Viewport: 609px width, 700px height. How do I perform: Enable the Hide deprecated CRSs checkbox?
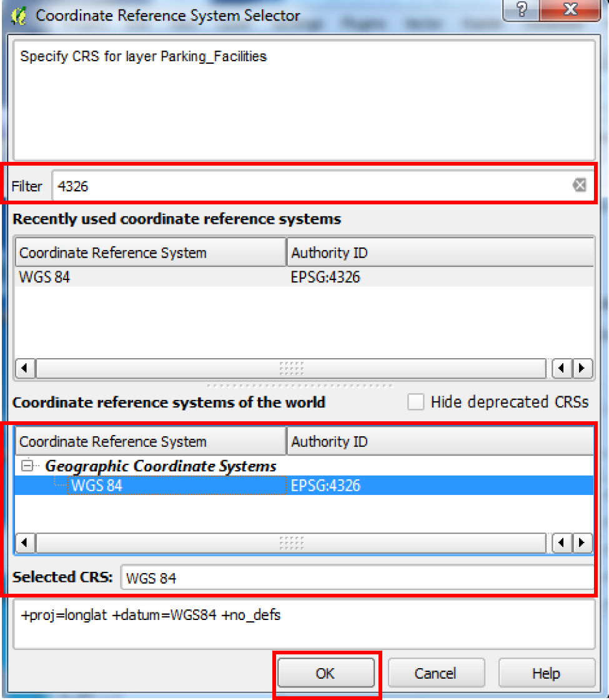[415, 402]
